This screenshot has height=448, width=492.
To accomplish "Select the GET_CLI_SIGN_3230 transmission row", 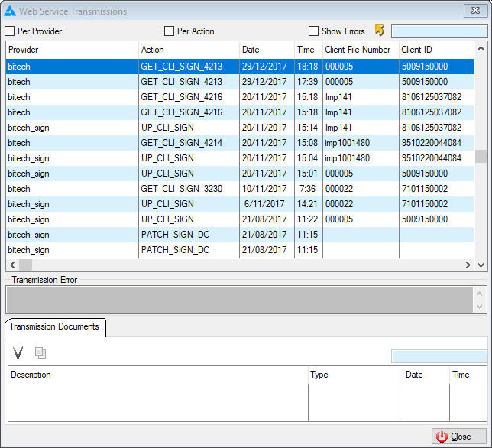I will point(181,189).
